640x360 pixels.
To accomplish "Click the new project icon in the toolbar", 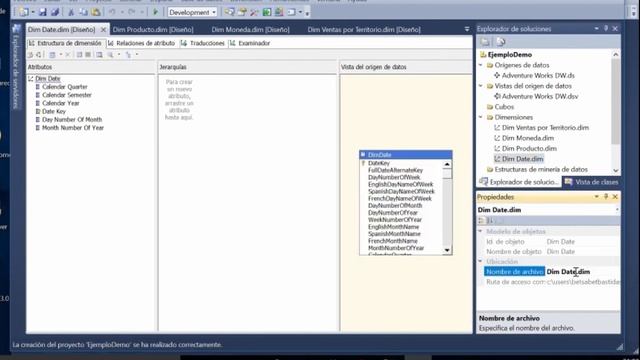I will point(24,12).
